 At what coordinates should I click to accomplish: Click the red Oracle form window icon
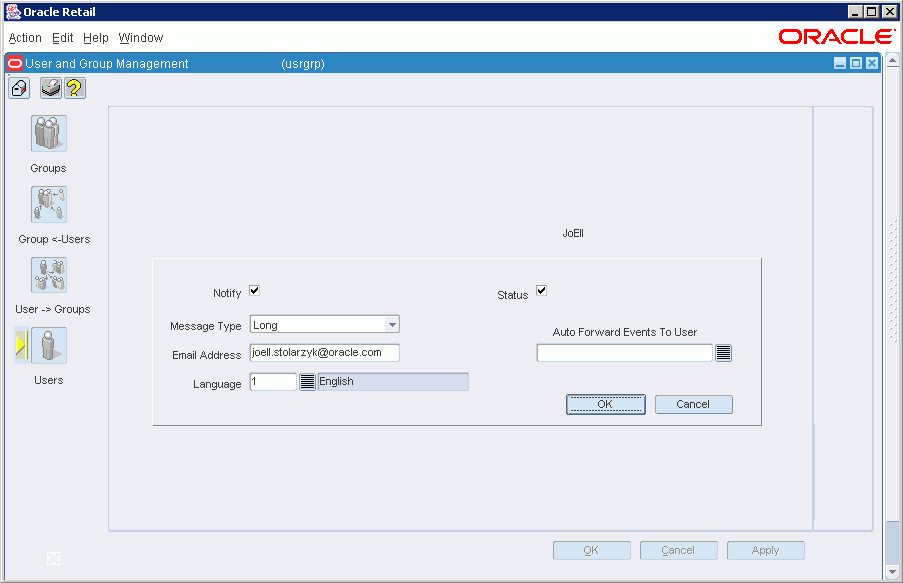tap(15, 63)
